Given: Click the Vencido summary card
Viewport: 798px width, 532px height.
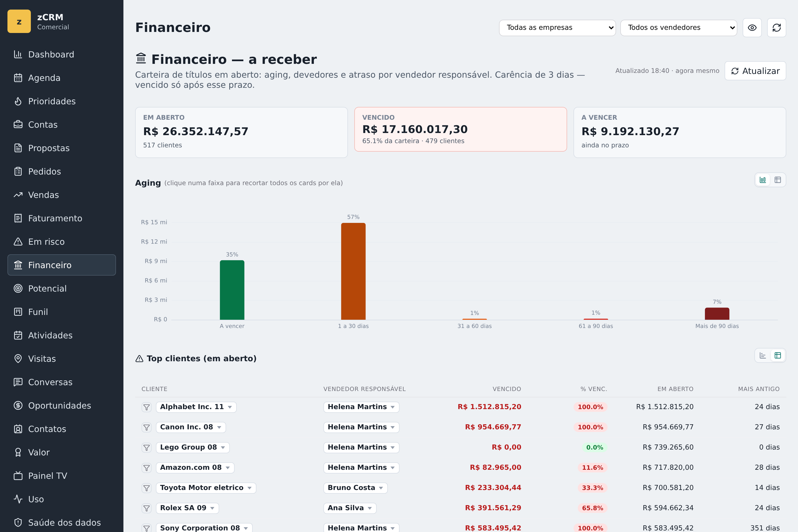Looking at the screenshot, I should 460,129.
